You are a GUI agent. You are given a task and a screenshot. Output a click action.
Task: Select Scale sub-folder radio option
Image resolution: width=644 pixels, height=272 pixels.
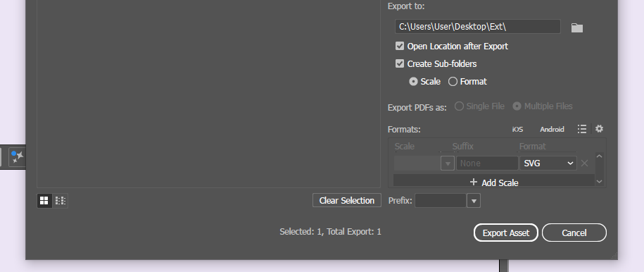click(x=413, y=82)
